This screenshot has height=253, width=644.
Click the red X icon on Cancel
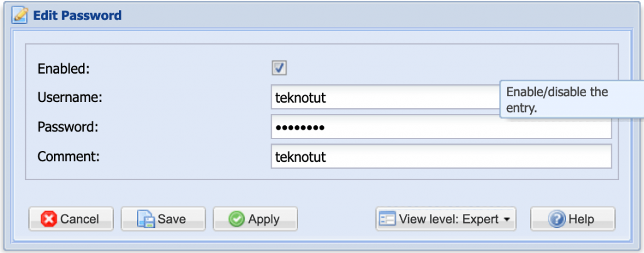[49, 219]
